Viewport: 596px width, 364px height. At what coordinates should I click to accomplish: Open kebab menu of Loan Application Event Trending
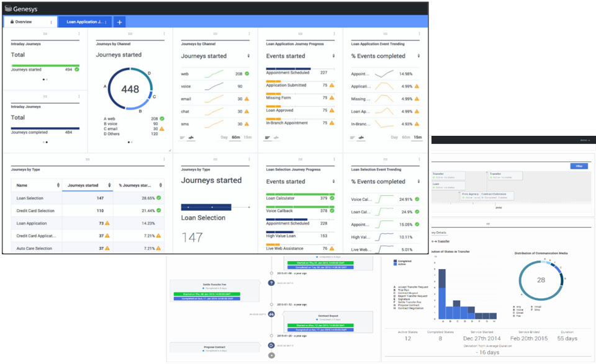[420, 33]
